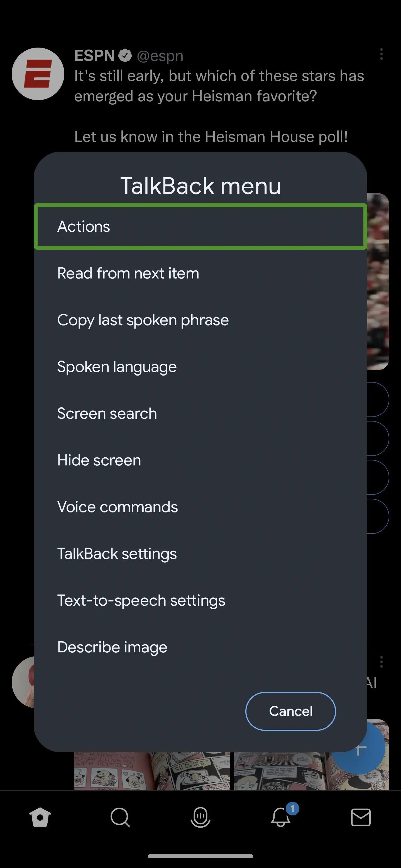Select Hide screen option

pos(200,460)
